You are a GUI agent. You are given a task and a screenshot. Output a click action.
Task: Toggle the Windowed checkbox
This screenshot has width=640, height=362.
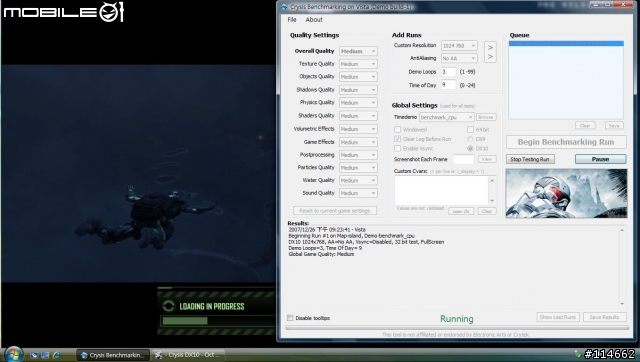(x=397, y=129)
